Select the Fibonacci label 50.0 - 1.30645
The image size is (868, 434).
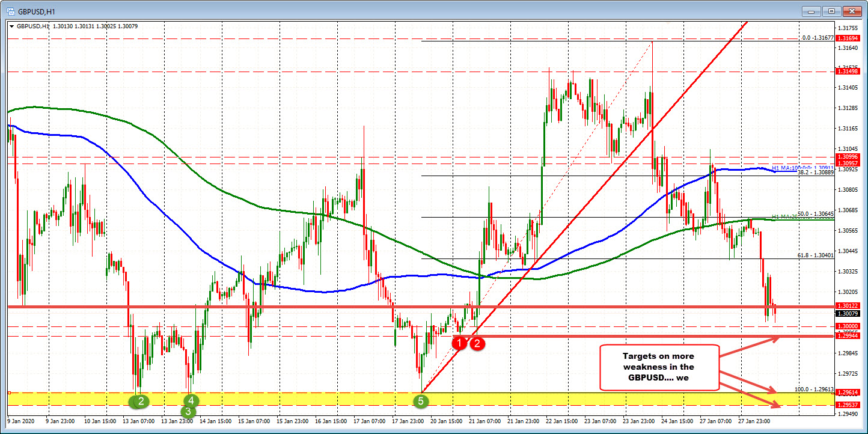click(816, 213)
